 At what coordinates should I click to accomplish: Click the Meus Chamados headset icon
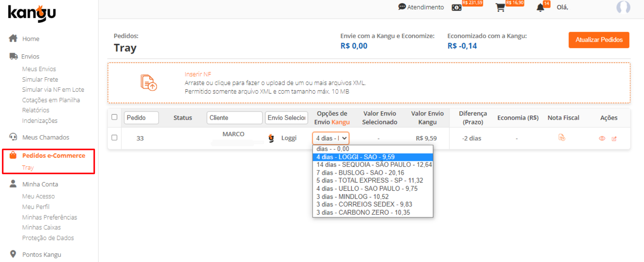[13, 137]
